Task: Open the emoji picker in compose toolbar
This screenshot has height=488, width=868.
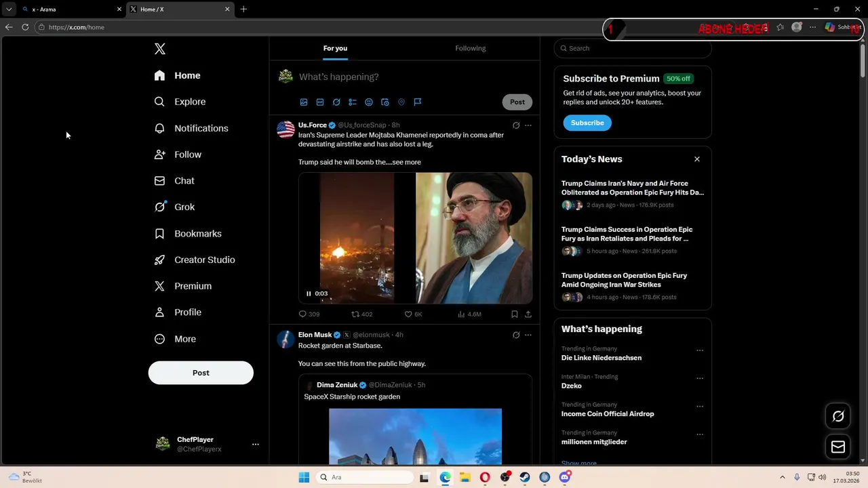Action: pos(369,102)
